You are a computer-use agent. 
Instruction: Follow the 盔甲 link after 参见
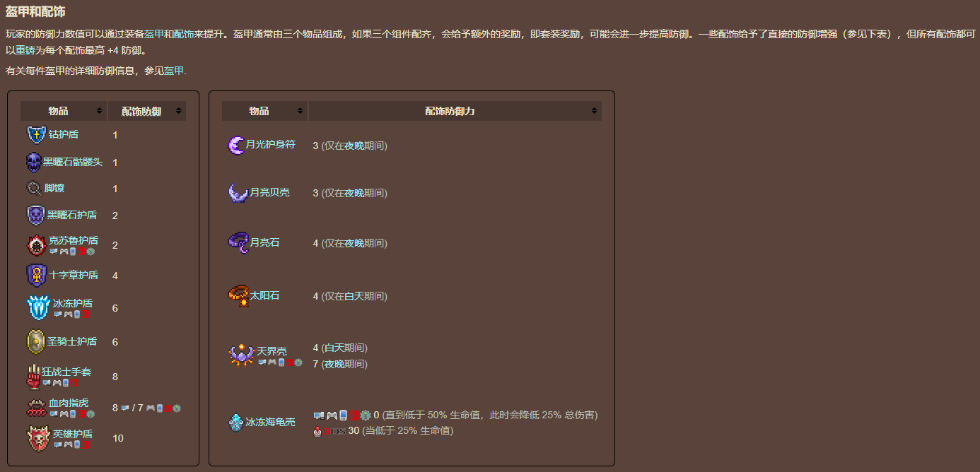pos(174,71)
